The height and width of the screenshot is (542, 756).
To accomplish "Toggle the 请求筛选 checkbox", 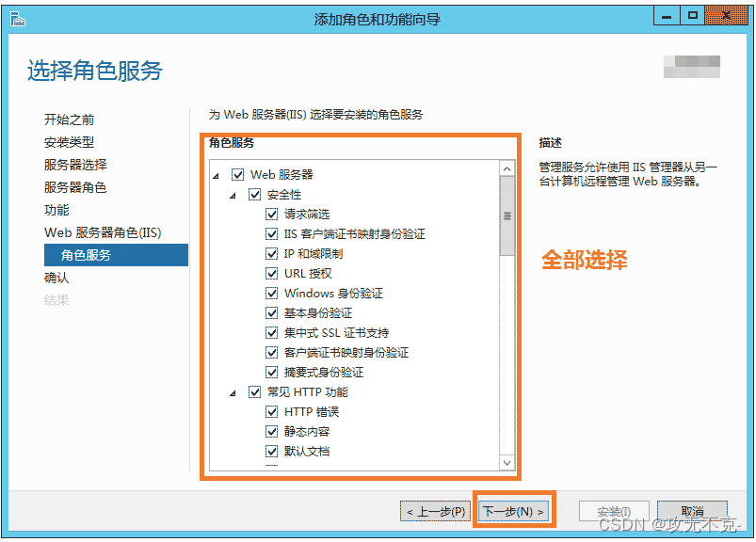I will 272,214.
